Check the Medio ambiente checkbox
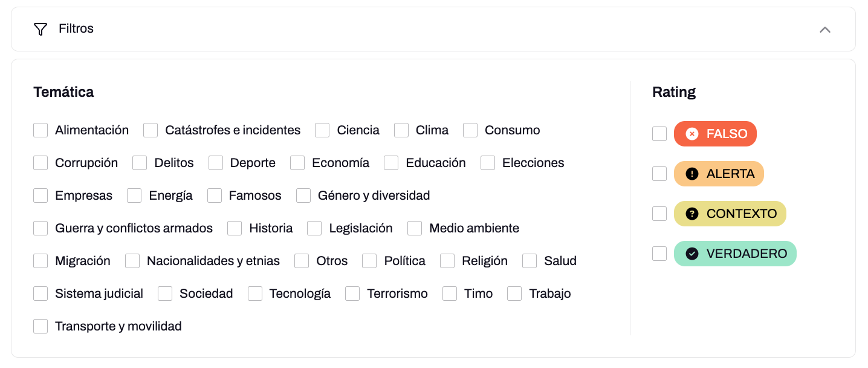Viewport: 868px width, 368px height. coord(415,228)
